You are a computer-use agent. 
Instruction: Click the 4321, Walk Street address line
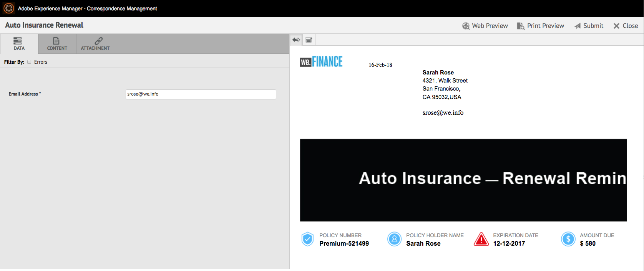coord(445,81)
